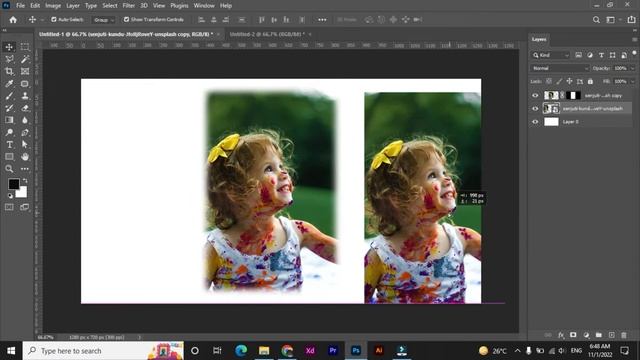The height and width of the screenshot is (360, 640).
Task: Open the Layers panel menu
Action: coord(634,39)
